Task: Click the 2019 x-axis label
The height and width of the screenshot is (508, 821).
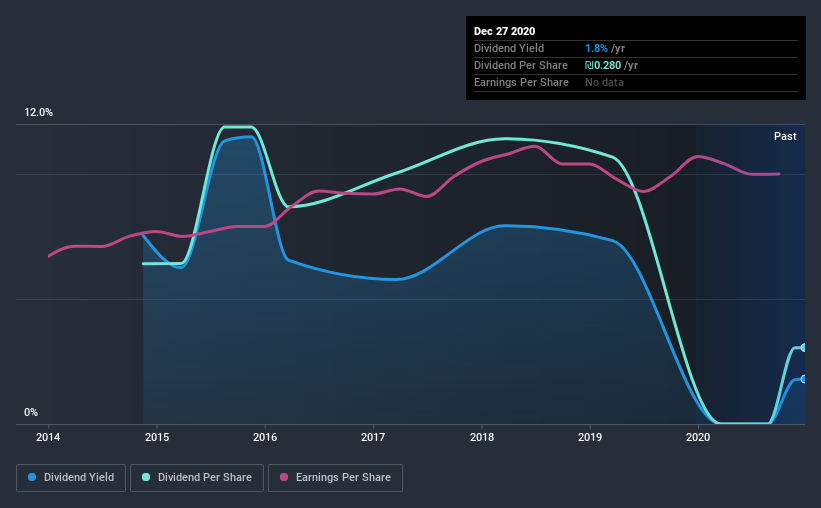Action: pos(590,437)
